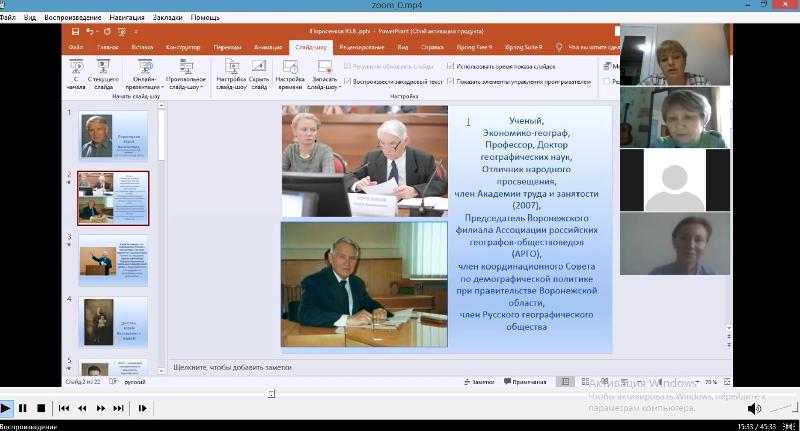Click the fast-forward button in player
The width and height of the screenshot is (800, 431).
pyautogui.click(x=101, y=408)
